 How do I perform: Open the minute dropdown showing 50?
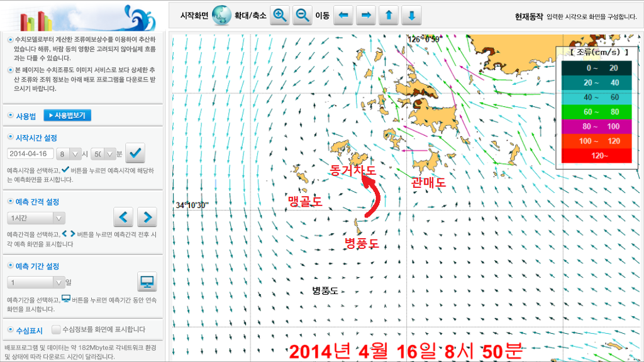(103, 154)
